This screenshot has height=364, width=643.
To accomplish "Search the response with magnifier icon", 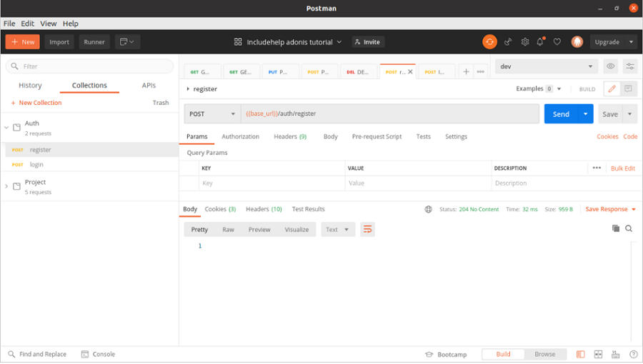I will tap(629, 228).
